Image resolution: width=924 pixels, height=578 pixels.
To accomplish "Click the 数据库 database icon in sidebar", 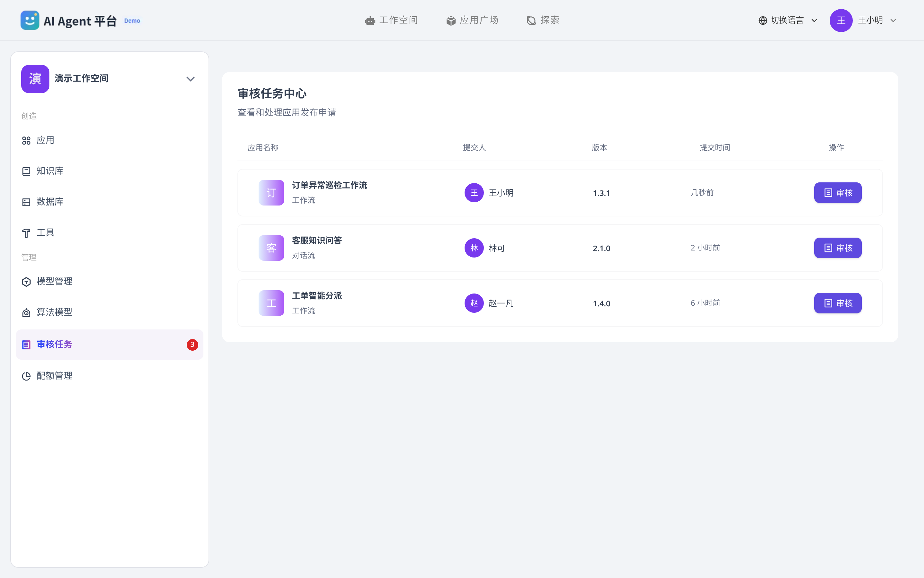I will (x=26, y=202).
